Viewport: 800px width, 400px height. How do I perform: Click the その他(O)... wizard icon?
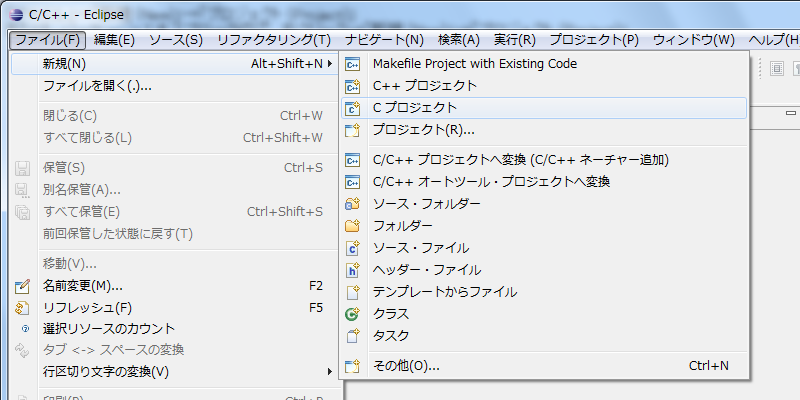click(x=353, y=366)
